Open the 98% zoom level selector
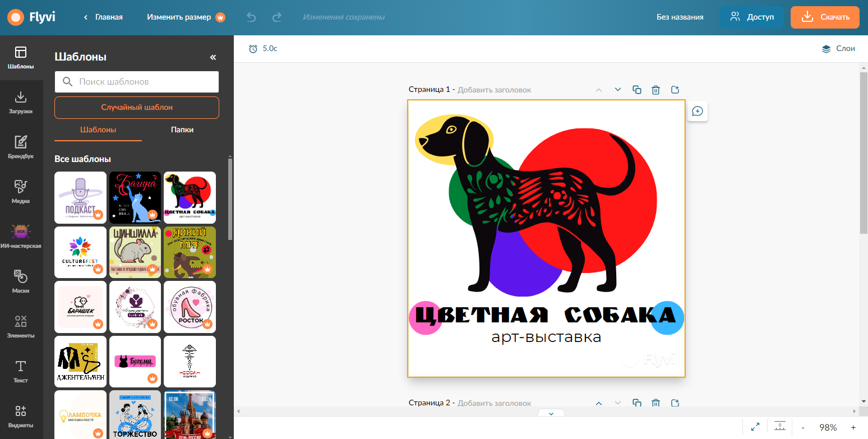This screenshot has height=439, width=868. pyautogui.click(x=828, y=427)
